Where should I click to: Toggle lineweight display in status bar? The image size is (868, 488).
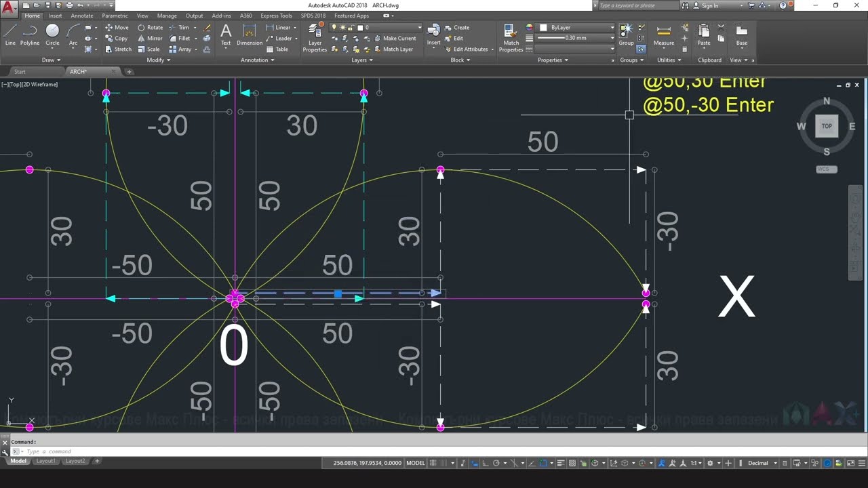[x=562, y=463]
